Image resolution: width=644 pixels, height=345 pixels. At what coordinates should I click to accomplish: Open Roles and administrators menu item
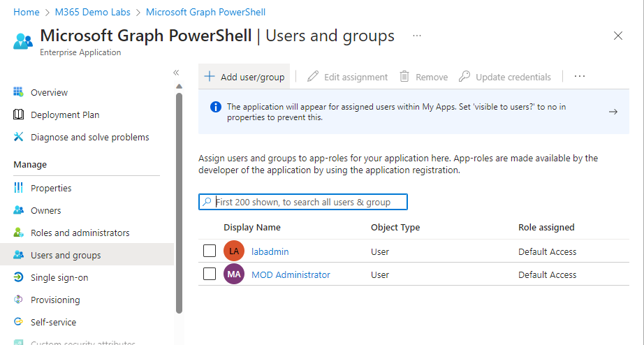pyautogui.click(x=80, y=233)
